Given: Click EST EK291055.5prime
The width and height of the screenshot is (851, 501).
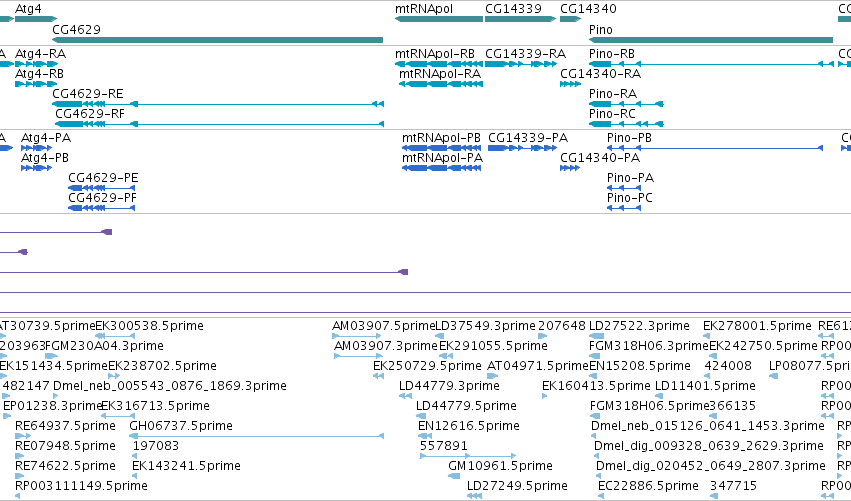Looking at the screenshot, I should (x=493, y=346).
